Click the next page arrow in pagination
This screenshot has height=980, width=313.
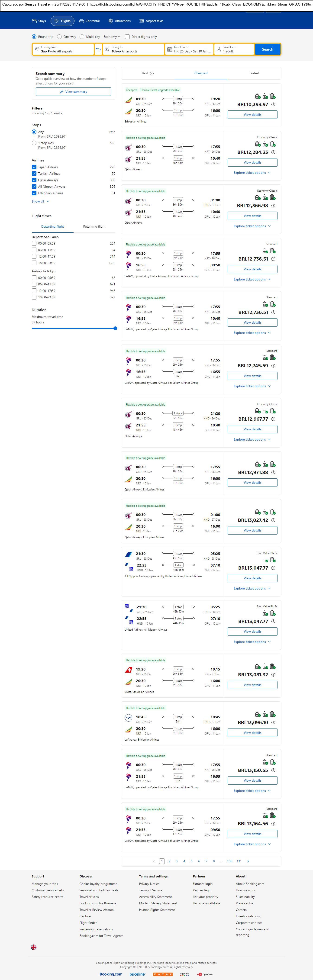[x=248, y=861]
